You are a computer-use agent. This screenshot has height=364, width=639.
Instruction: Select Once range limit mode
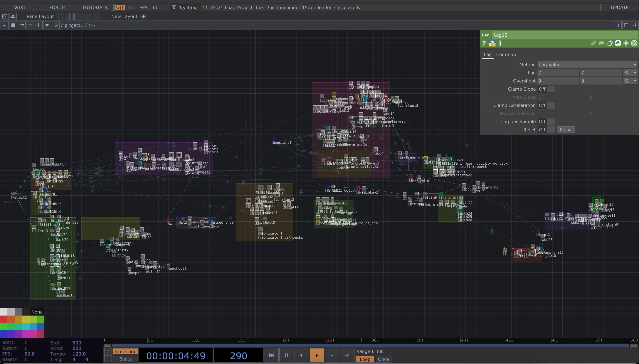click(383, 359)
